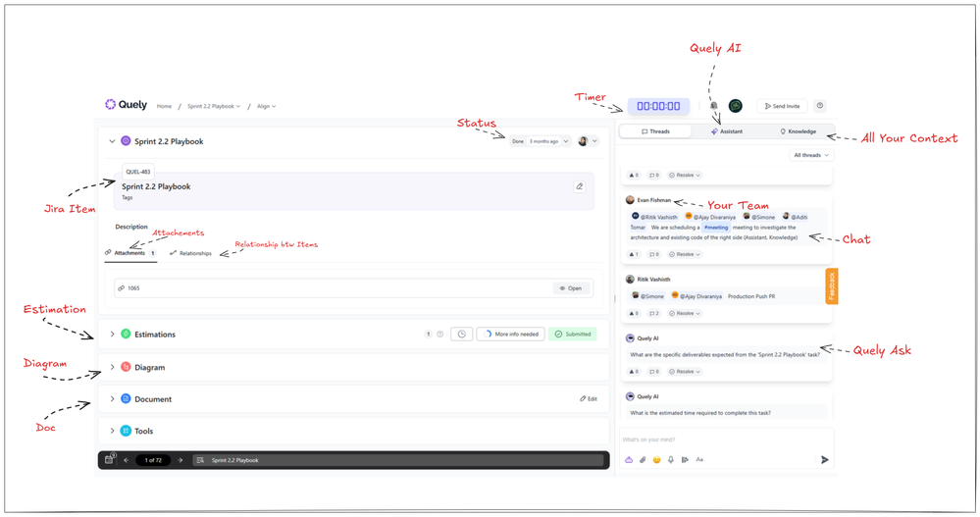
Task: Go to the next item with the right arrow
Action: click(180, 460)
